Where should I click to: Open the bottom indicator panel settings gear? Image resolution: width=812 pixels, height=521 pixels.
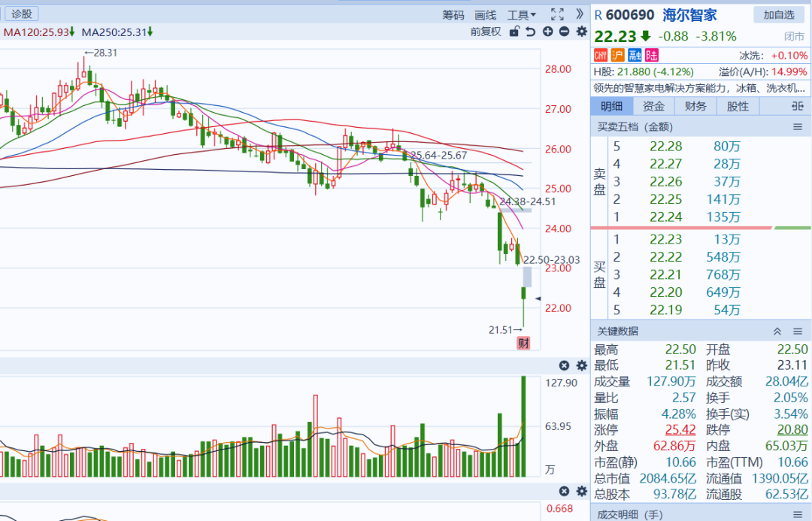(581, 491)
